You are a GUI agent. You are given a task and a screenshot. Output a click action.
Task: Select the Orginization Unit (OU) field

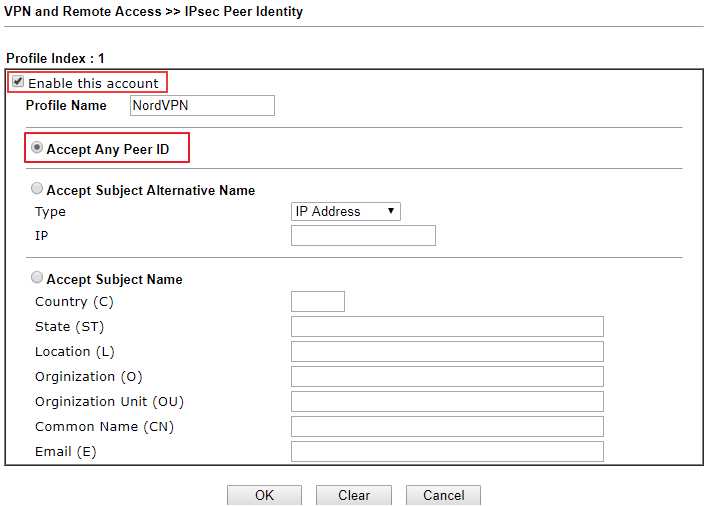447,402
